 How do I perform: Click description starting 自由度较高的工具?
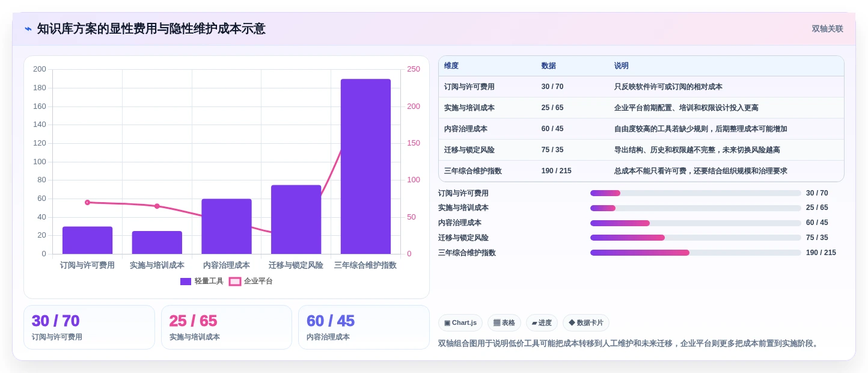[x=701, y=129]
